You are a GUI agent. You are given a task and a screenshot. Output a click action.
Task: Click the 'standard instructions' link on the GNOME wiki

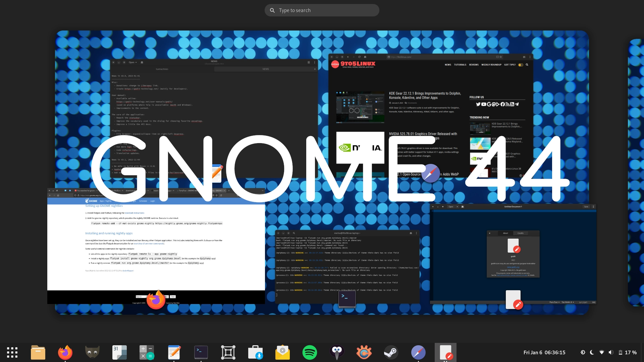click(x=134, y=213)
